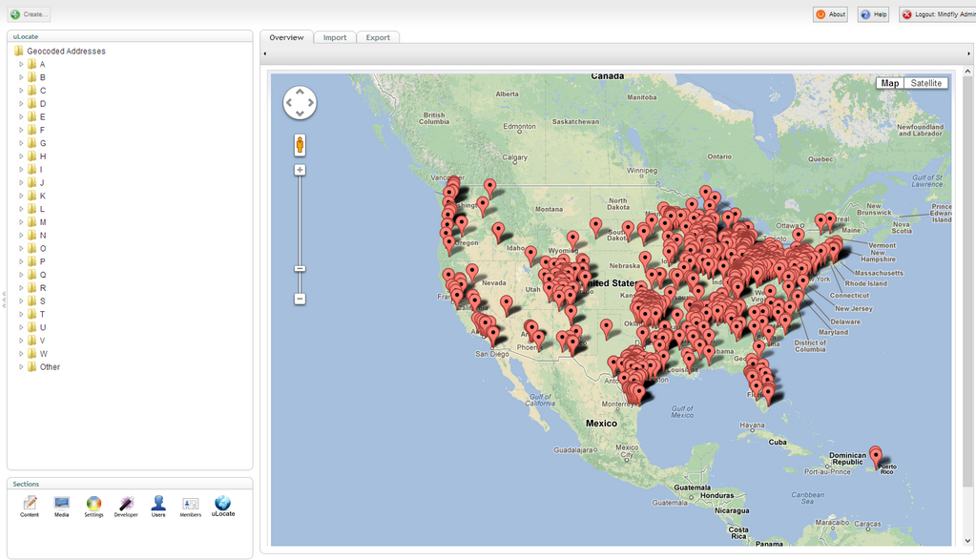Expand the R folder tree arrow
976x560 pixels.
click(x=21, y=288)
